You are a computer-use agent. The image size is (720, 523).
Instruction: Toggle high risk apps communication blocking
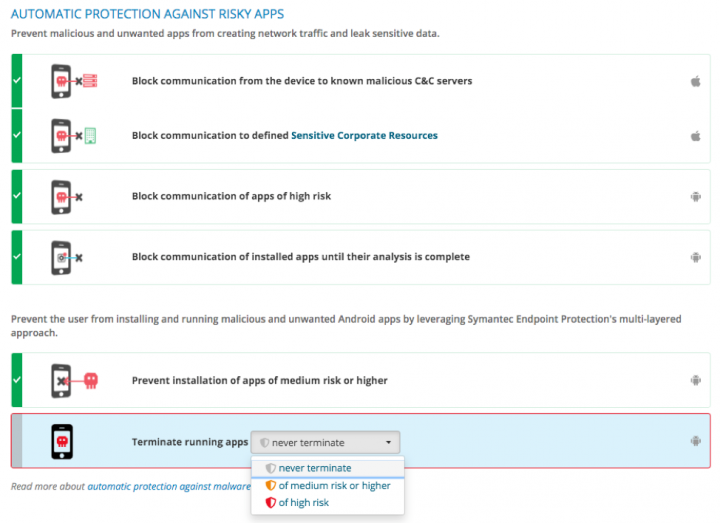click(16, 196)
